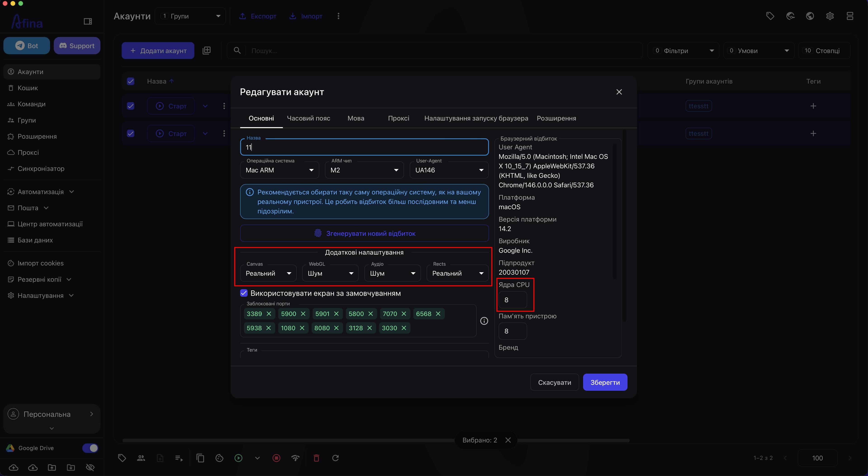Collapse the sidebar panel icon
This screenshot has width=868, height=476.
tap(88, 21)
